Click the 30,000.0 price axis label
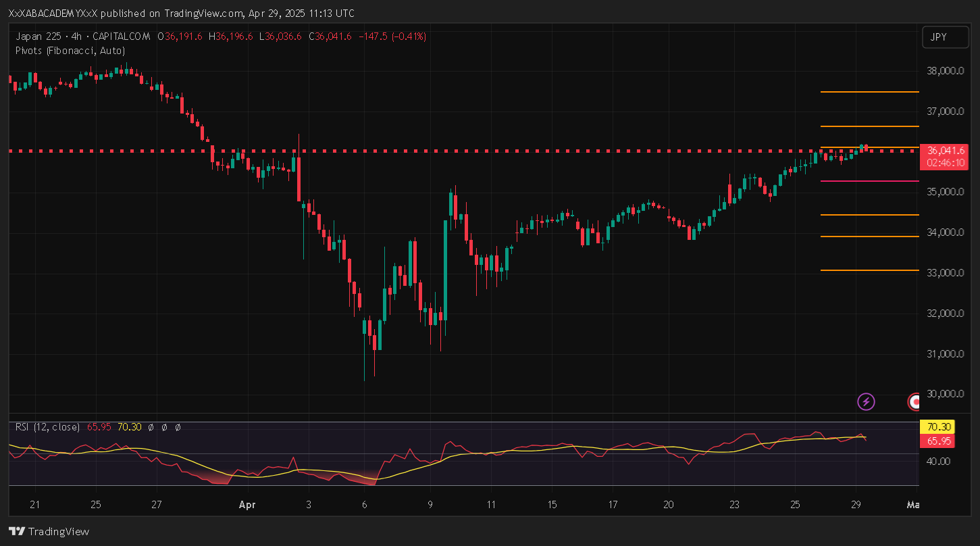980x546 pixels. click(944, 394)
